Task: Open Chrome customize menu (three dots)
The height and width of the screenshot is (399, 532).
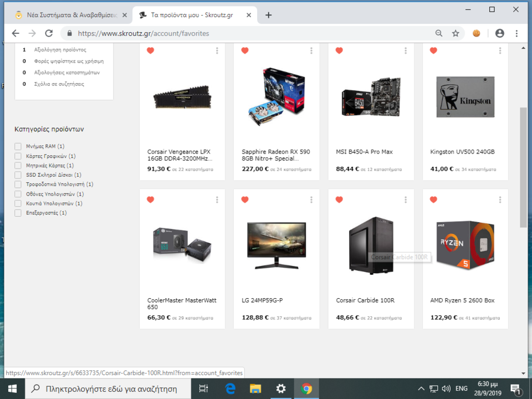Action: coord(516,33)
